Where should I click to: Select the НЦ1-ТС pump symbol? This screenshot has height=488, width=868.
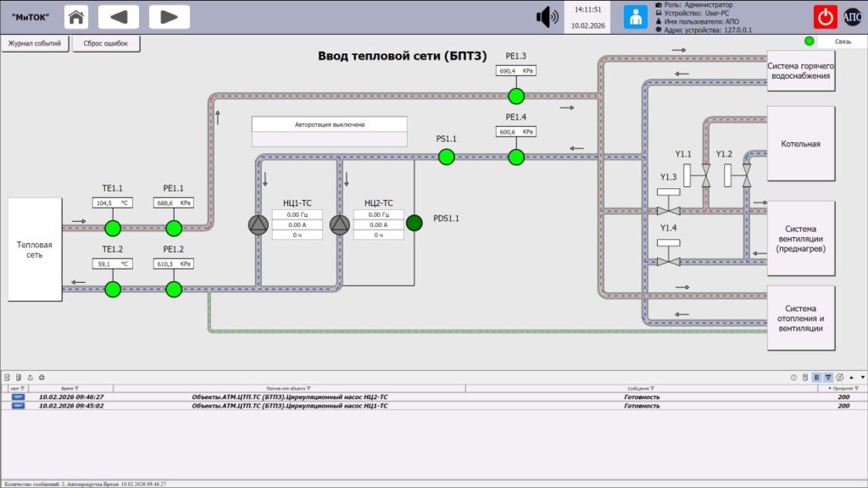259,225
